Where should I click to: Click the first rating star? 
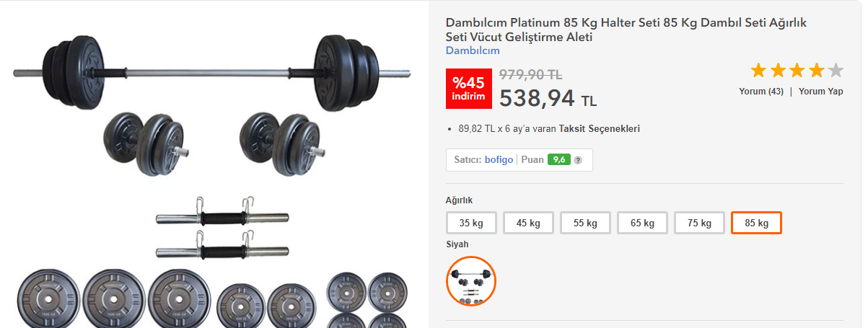tap(758, 70)
